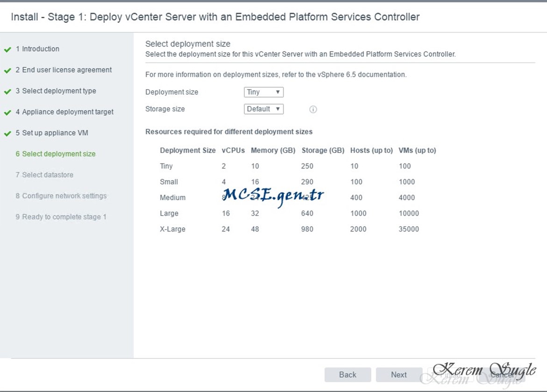Image resolution: width=547 pixels, height=392 pixels.
Task: Open the Deployment size dropdown showing Tiny
Action: pos(263,92)
